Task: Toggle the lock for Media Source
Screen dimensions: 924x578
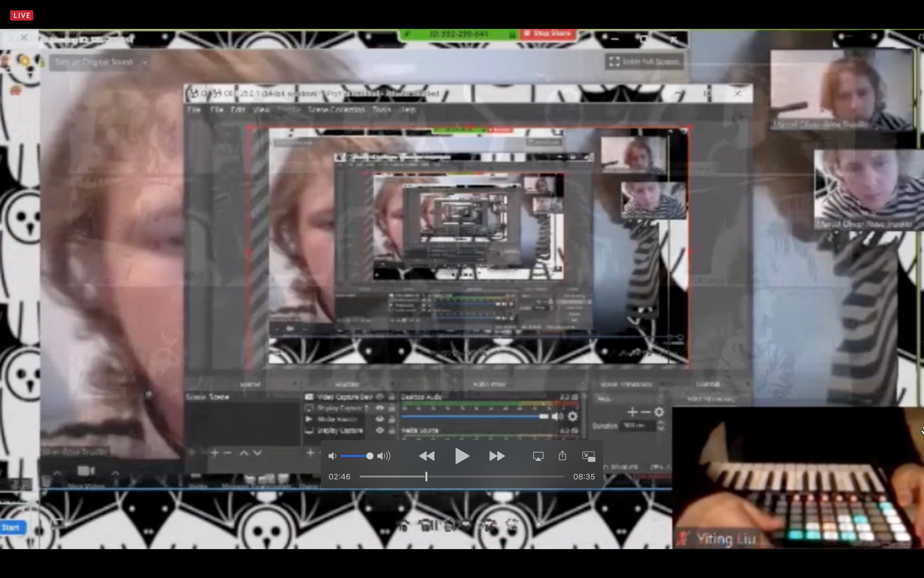Action: coord(391,419)
